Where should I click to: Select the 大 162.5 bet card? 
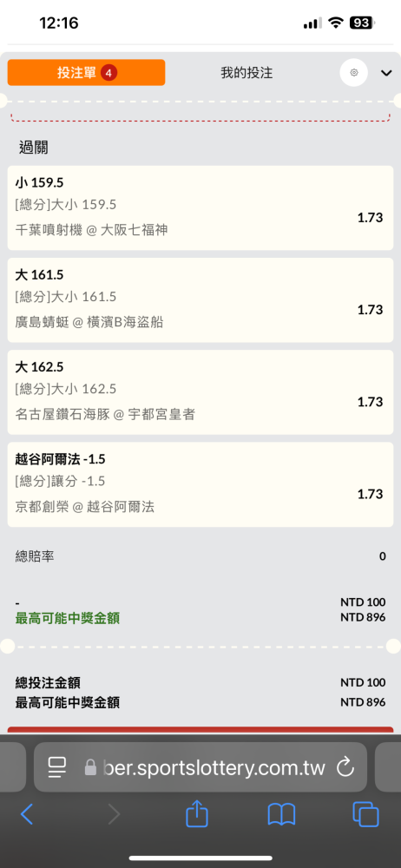(x=200, y=392)
